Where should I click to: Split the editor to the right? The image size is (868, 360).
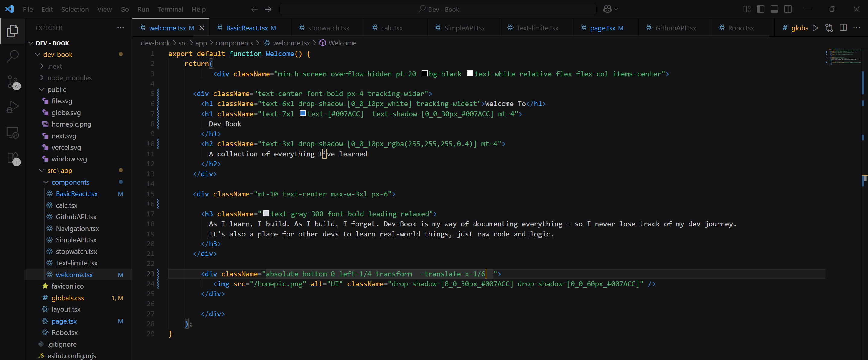tap(843, 28)
